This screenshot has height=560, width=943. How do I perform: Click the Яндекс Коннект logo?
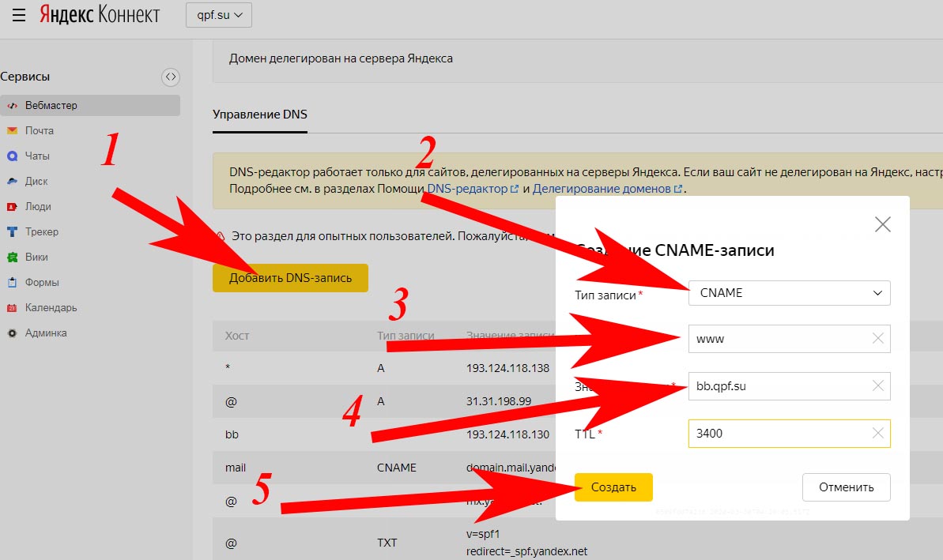click(x=100, y=14)
